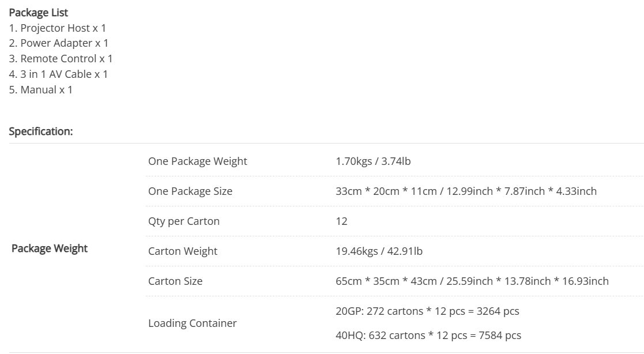Click the 1.70kgs / 3.74lb value
The height and width of the screenshot is (354, 644).
(373, 161)
